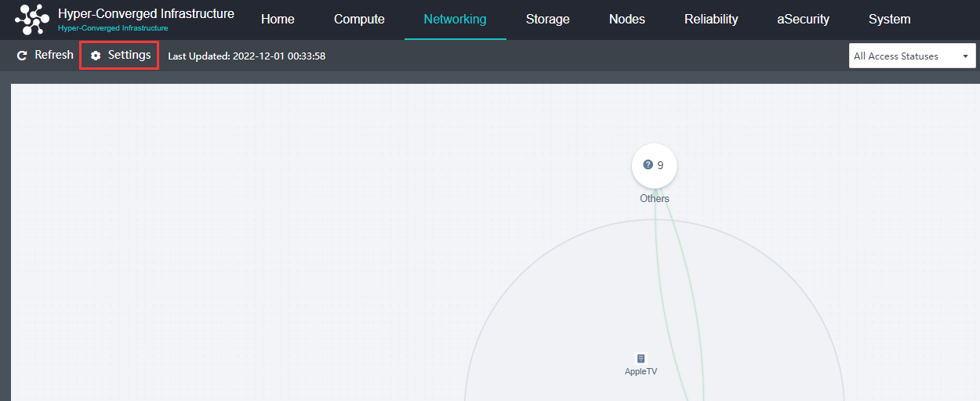Click the Refresh button label

[x=54, y=56]
